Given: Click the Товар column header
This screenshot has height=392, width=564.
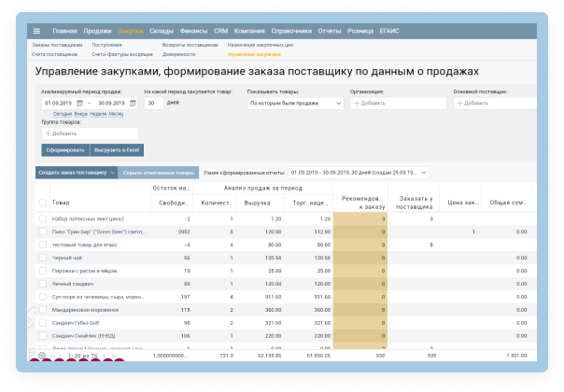Looking at the screenshot, I should tap(61, 203).
